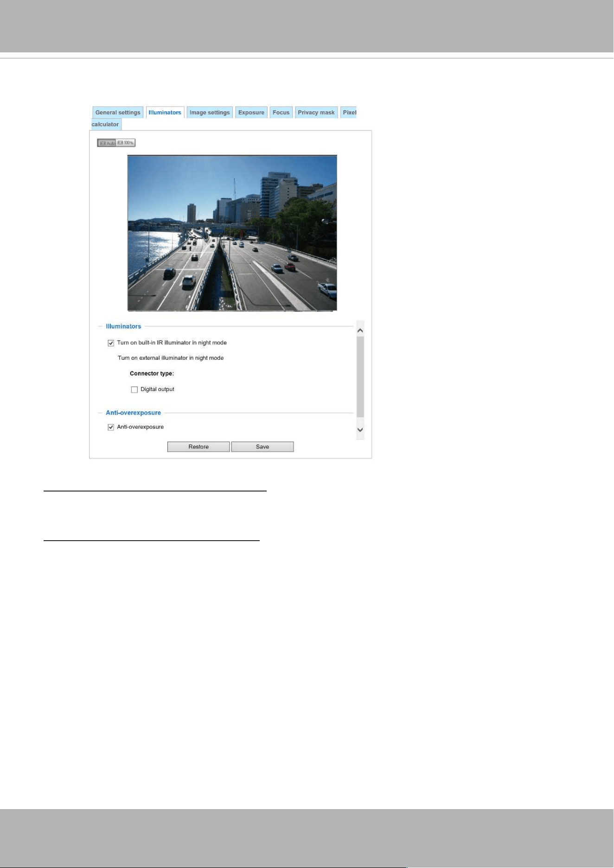
Task: Click the scrollbar down arrow
Action: (360, 430)
